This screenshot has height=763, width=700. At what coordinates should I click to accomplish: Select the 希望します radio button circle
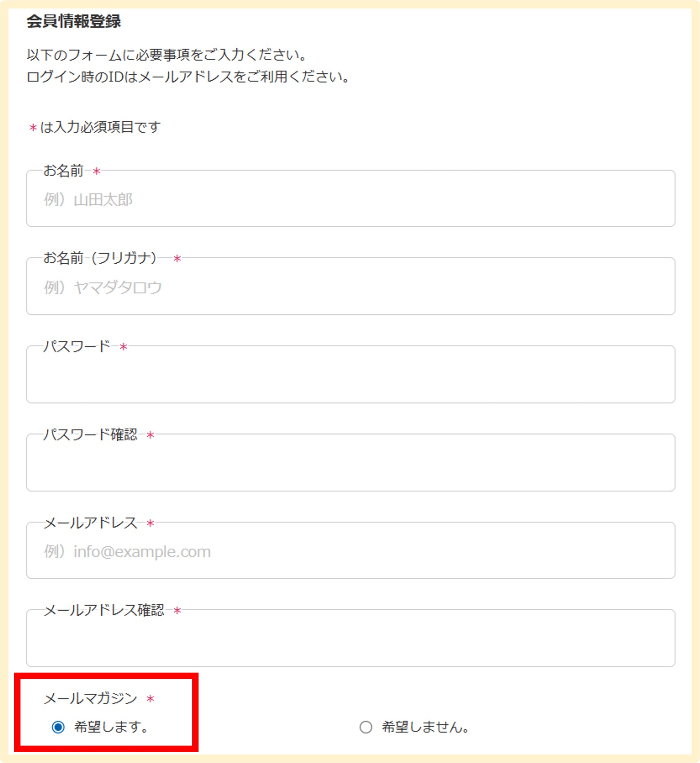coord(58,727)
